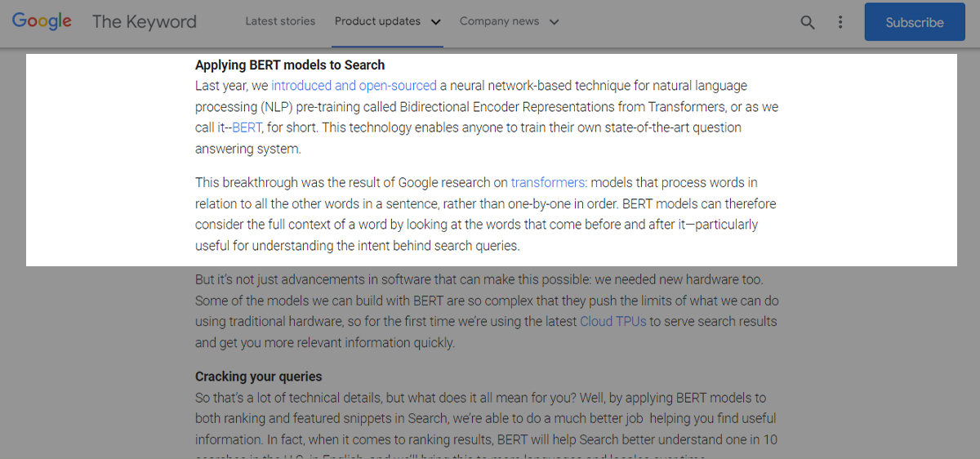Viewport: 980px width, 459px height.
Task: Click the 'Applying BERT models to Search' heading
Action: click(x=290, y=65)
